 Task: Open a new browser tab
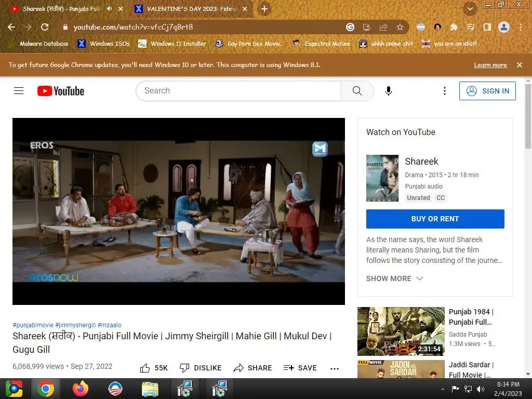click(x=264, y=9)
